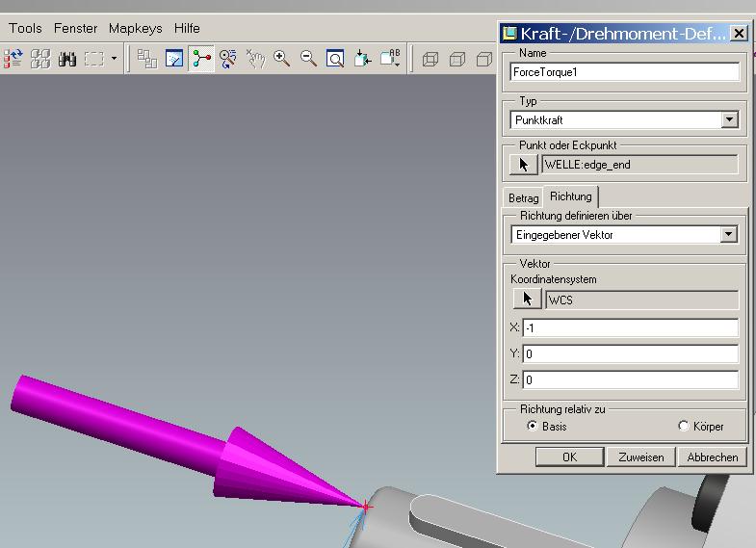Select the Körper radio button
Viewport: 756px width, 548px height.
(684, 426)
